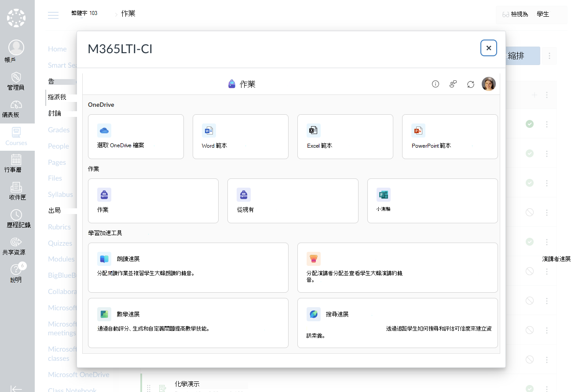Open the 共享資源 commons icon
The height and width of the screenshot is (392, 571).
click(16, 242)
